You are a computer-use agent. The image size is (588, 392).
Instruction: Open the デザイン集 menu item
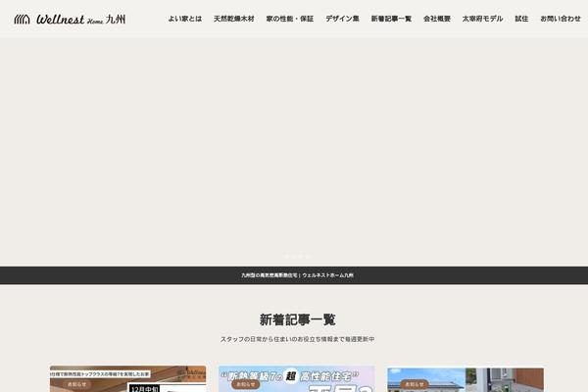click(342, 19)
